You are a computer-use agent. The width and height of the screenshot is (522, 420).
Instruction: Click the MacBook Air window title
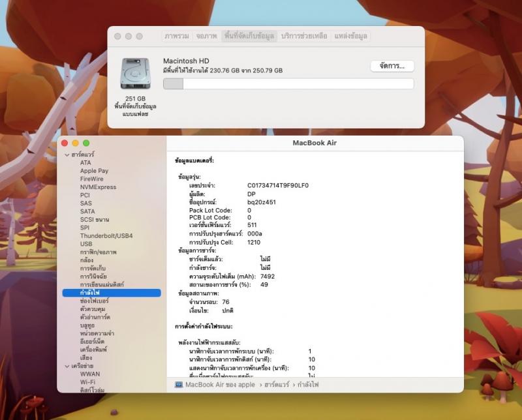click(x=315, y=143)
